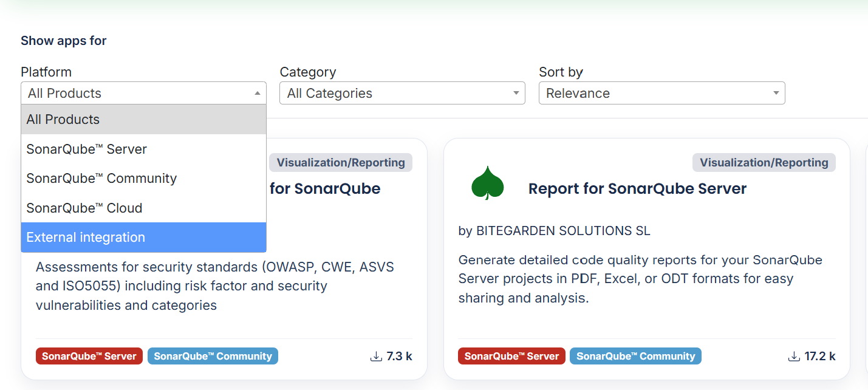Choose SonarQube Server from platform list
Screen dimensions: 868x390
click(143, 149)
